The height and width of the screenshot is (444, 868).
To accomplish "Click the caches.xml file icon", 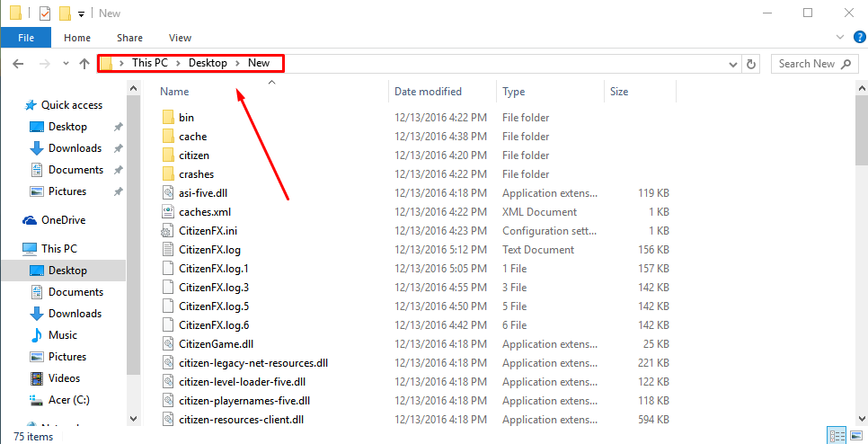I will (x=168, y=211).
